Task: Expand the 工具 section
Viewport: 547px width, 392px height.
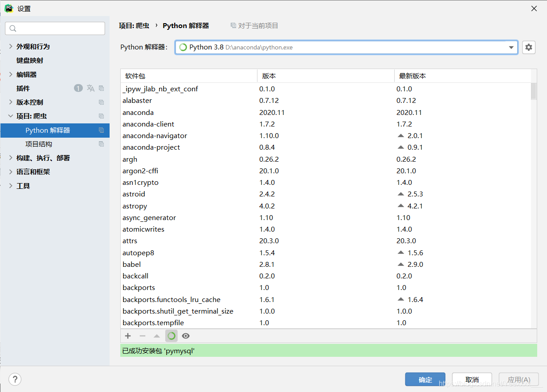Action: click(11, 186)
